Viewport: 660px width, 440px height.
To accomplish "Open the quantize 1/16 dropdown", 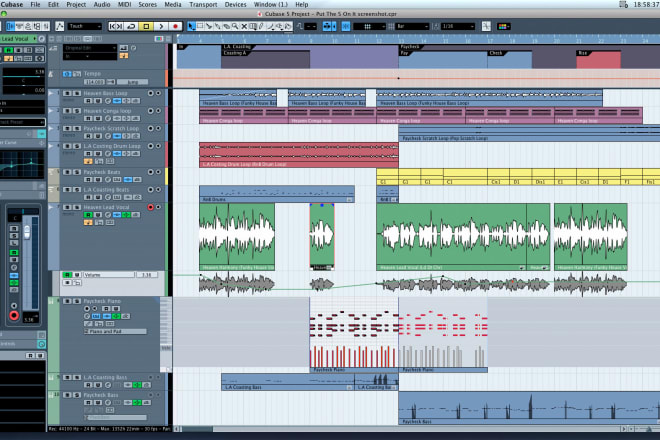I will [458, 27].
